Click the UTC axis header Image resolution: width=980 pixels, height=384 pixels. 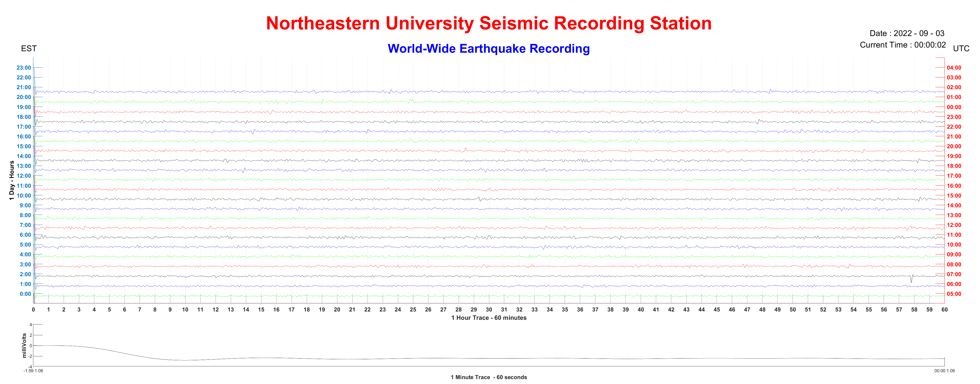pos(961,49)
